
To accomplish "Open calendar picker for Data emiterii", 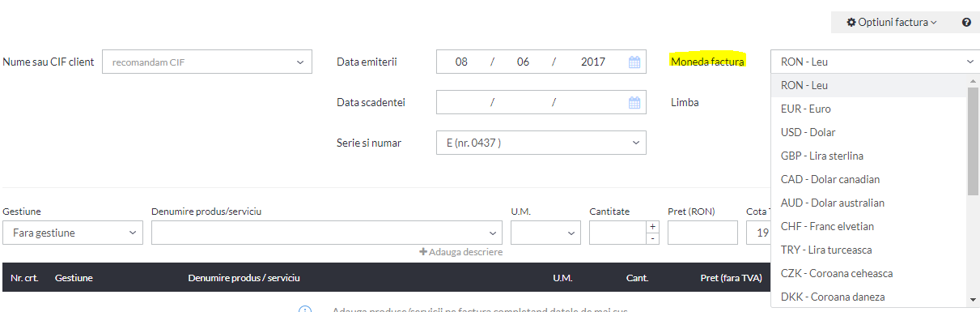I will click(634, 62).
